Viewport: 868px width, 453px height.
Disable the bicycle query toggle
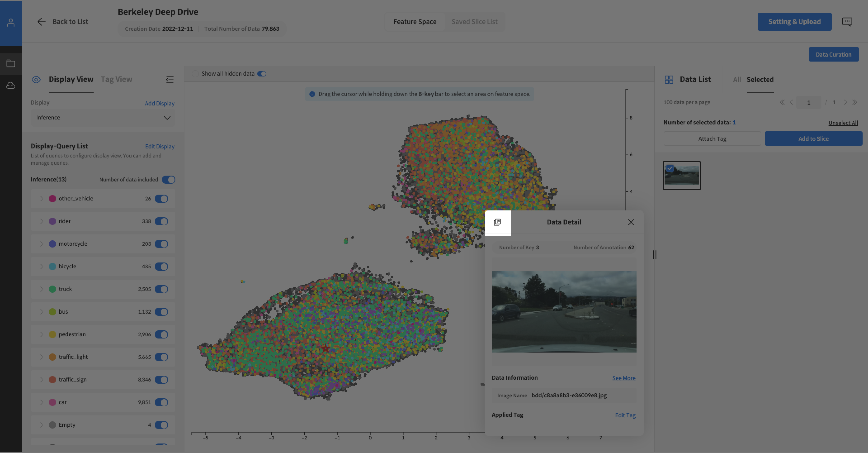tap(161, 267)
